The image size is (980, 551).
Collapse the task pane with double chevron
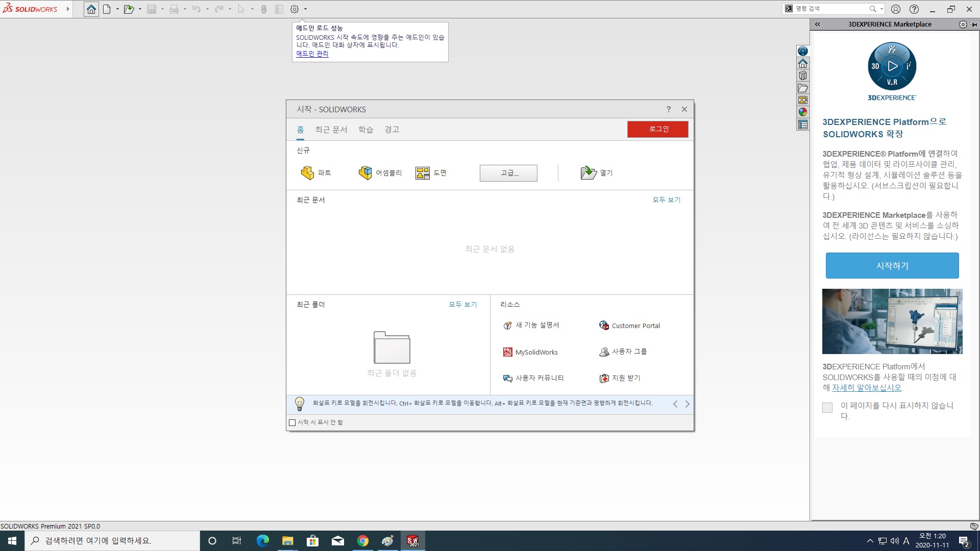pyautogui.click(x=817, y=24)
